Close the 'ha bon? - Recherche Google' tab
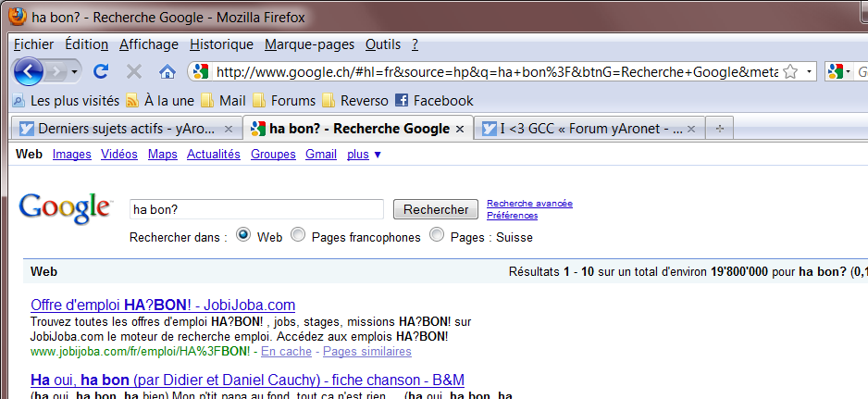 (x=460, y=129)
